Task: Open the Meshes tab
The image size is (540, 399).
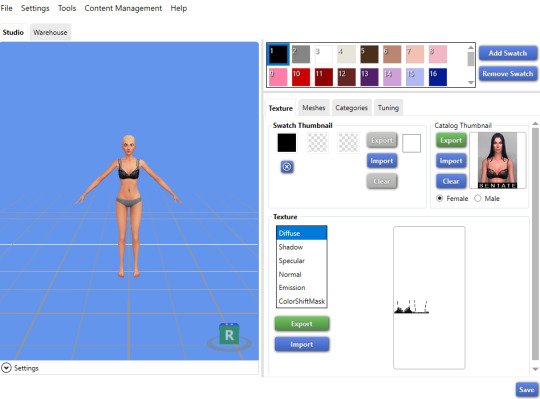Action: [314, 108]
